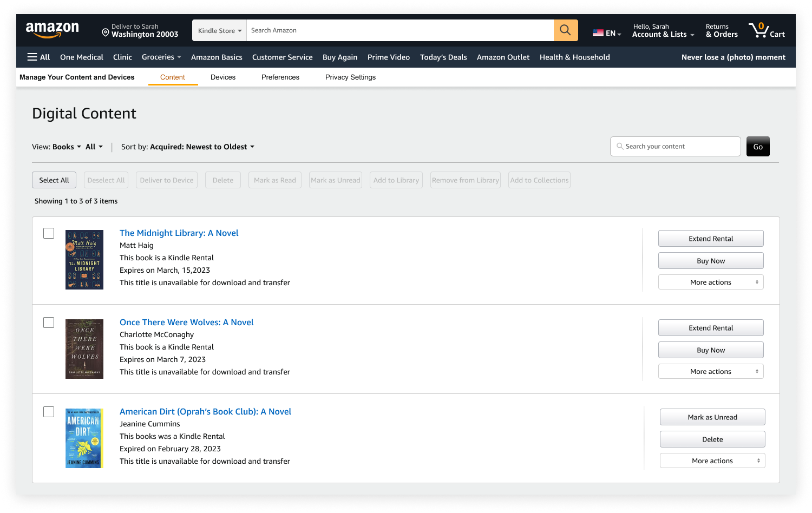
Task: Switch to the Content tab
Action: point(173,77)
